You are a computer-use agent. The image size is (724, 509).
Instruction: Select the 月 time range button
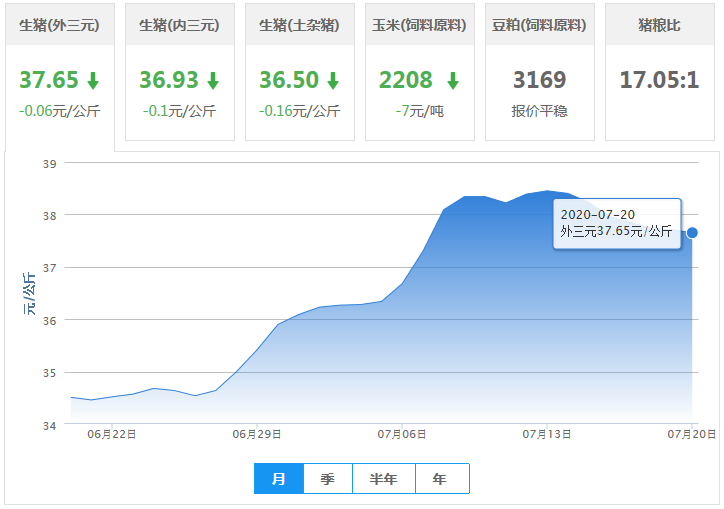(279, 479)
